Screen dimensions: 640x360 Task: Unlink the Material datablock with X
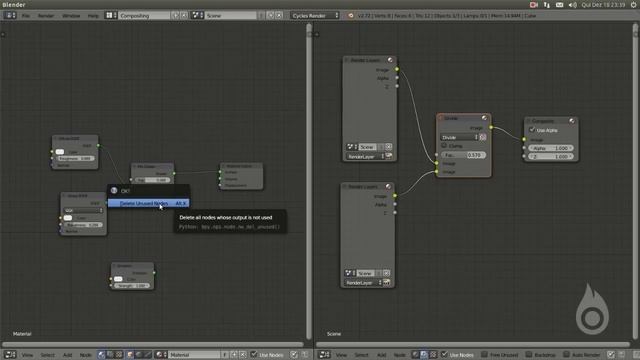pos(242,355)
